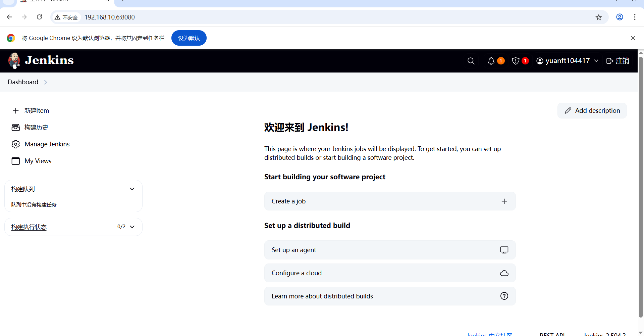Reload the page with the refresh icon
Viewport: 644px width, 336px height.
tap(39, 17)
